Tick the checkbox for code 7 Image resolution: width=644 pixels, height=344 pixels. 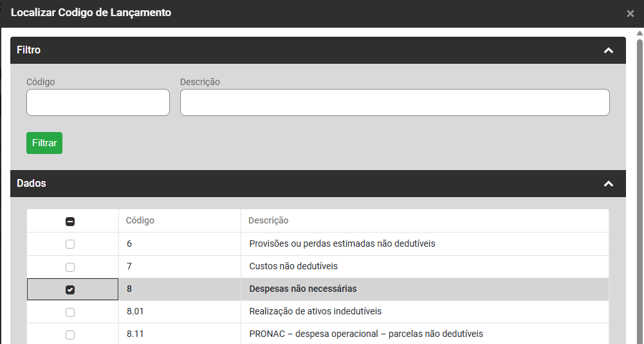[70, 267]
